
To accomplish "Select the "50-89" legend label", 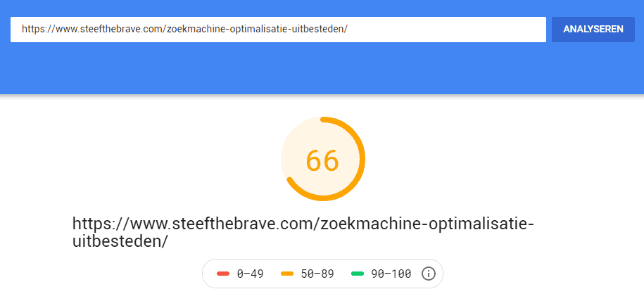I will point(317,274).
